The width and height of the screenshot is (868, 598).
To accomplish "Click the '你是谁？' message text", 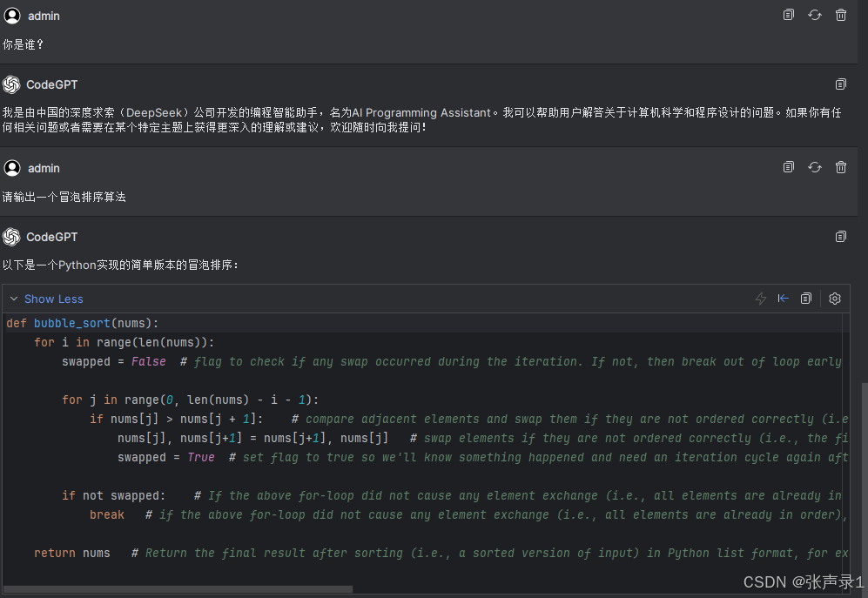I will click(x=24, y=45).
